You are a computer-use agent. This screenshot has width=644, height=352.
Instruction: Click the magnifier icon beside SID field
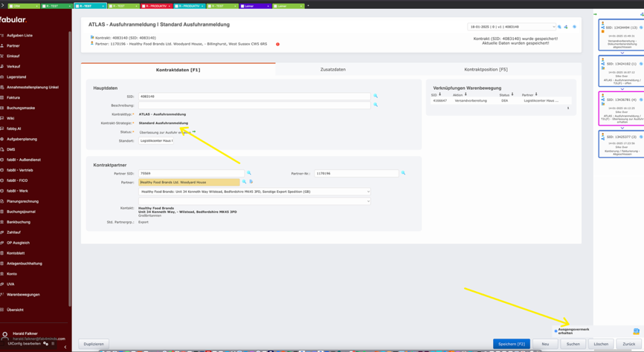click(x=376, y=97)
